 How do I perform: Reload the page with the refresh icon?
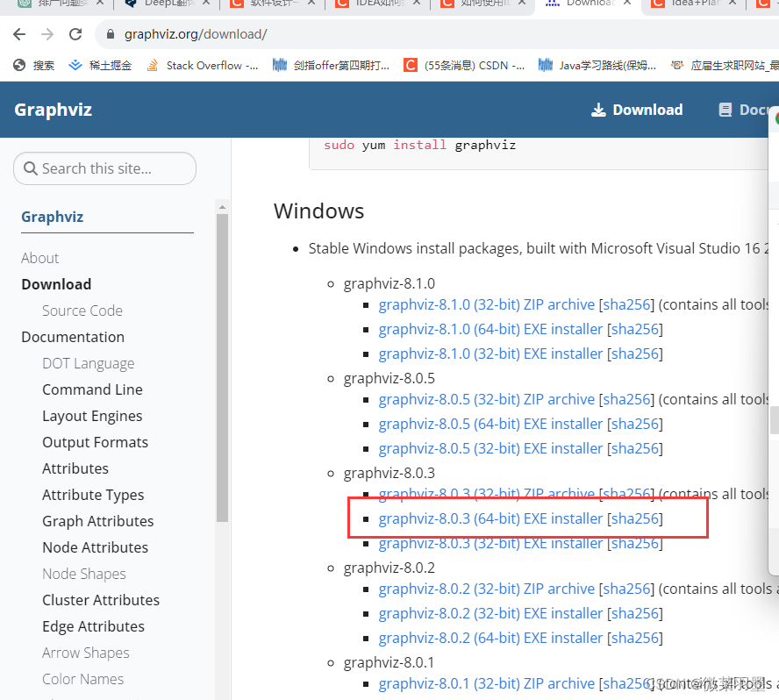(x=75, y=34)
